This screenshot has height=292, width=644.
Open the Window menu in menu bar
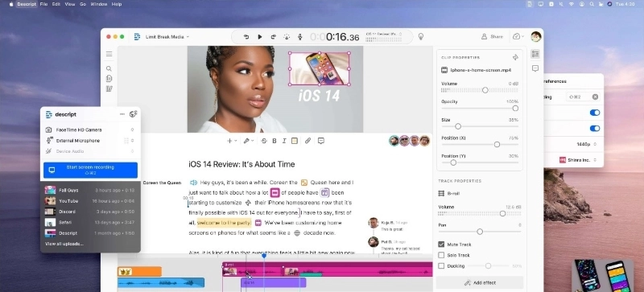pos(98,4)
